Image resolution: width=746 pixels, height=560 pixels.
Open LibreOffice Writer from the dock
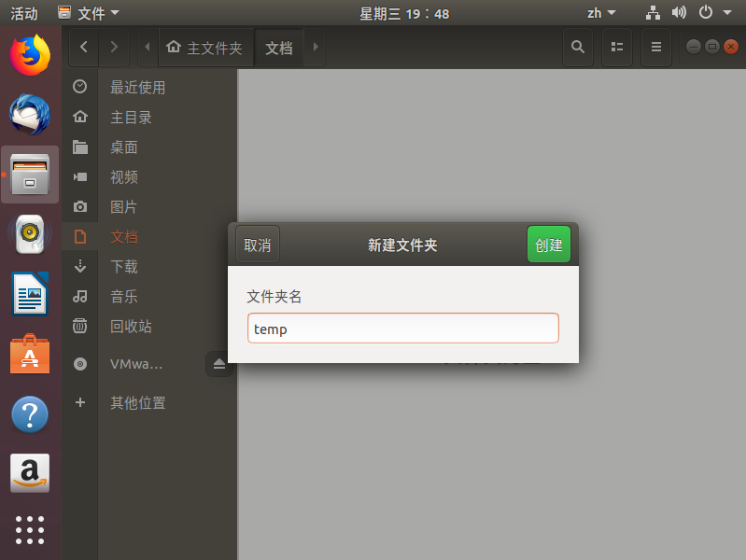pyautogui.click(x=30, y=295)
